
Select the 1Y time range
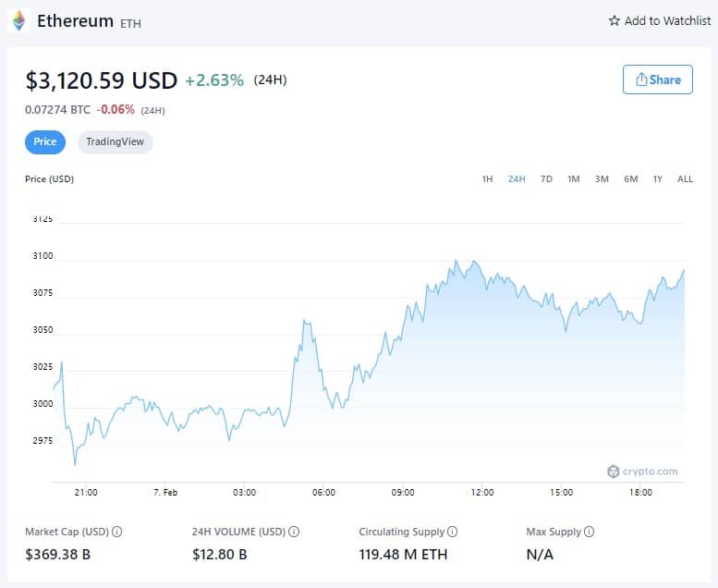(658, 179)
